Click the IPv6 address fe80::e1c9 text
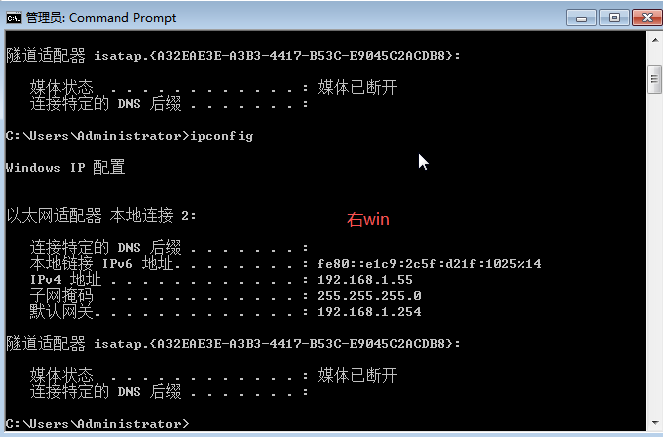663x437 pixels. point(429,264)
